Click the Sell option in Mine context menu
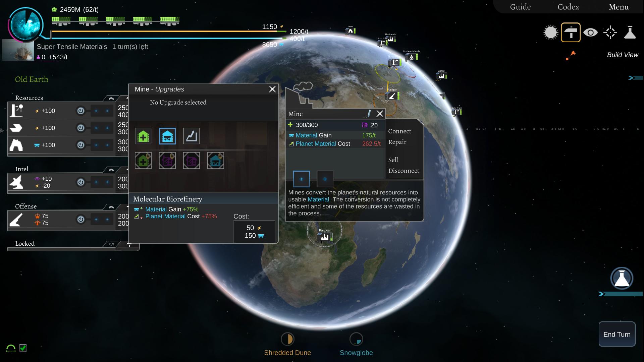The height and width of the screenshot is (362, 644). (393, 160)
